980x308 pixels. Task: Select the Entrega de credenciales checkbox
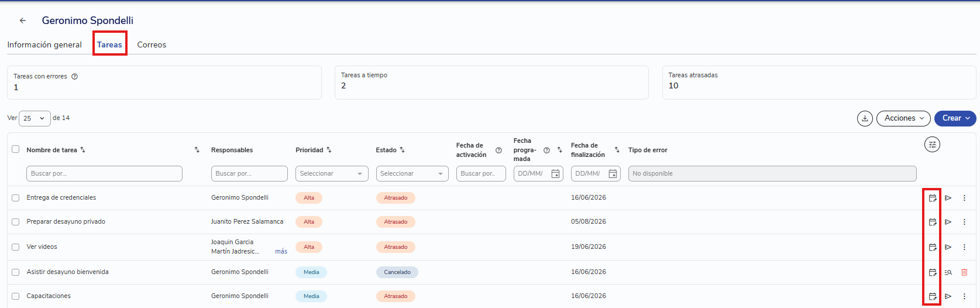(16, 198)
